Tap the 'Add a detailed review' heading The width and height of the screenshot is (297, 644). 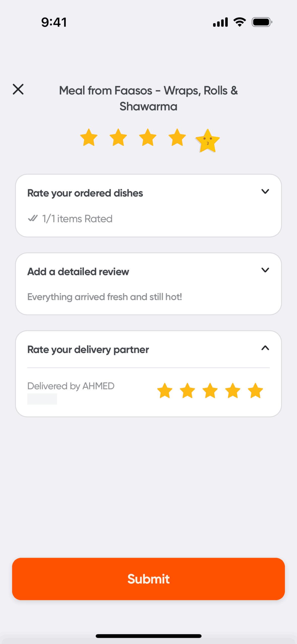coord(78,272)
